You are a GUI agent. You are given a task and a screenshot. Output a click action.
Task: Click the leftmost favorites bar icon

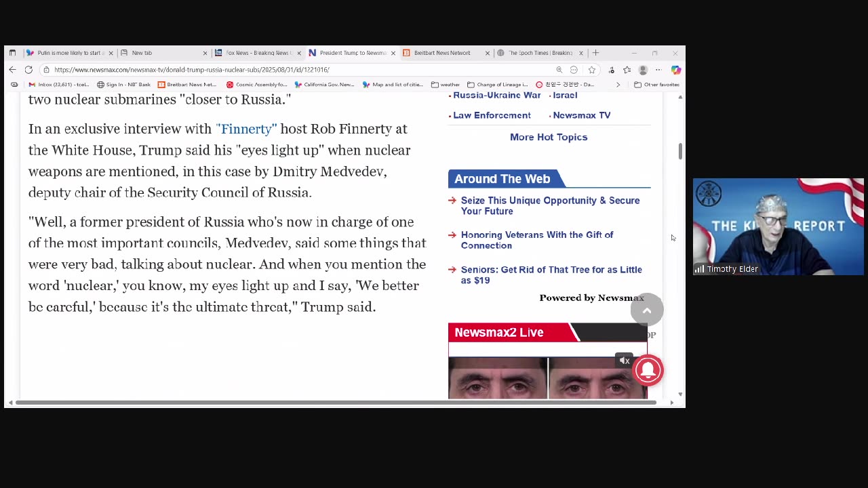(x=14, y=85)
